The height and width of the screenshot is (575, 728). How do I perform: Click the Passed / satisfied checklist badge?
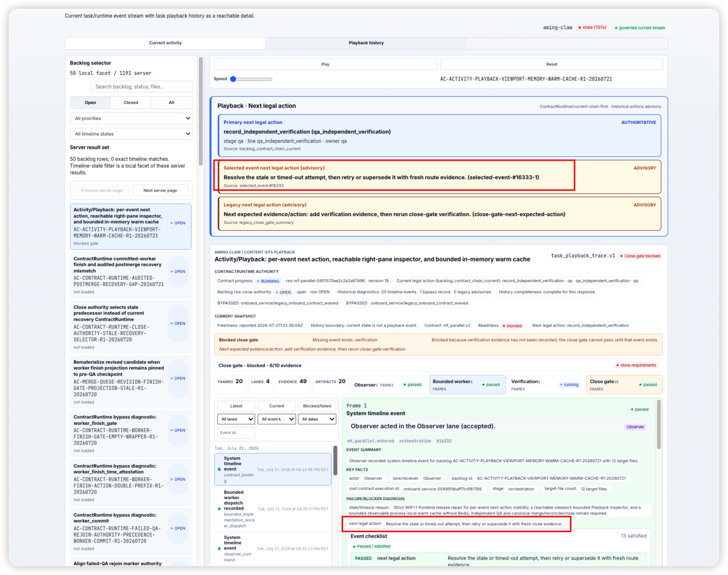372,546
